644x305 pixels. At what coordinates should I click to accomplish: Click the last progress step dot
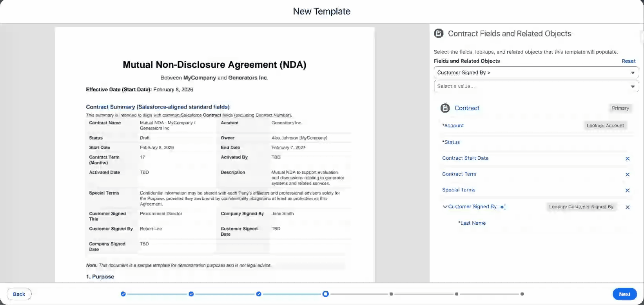click(522, 294)
